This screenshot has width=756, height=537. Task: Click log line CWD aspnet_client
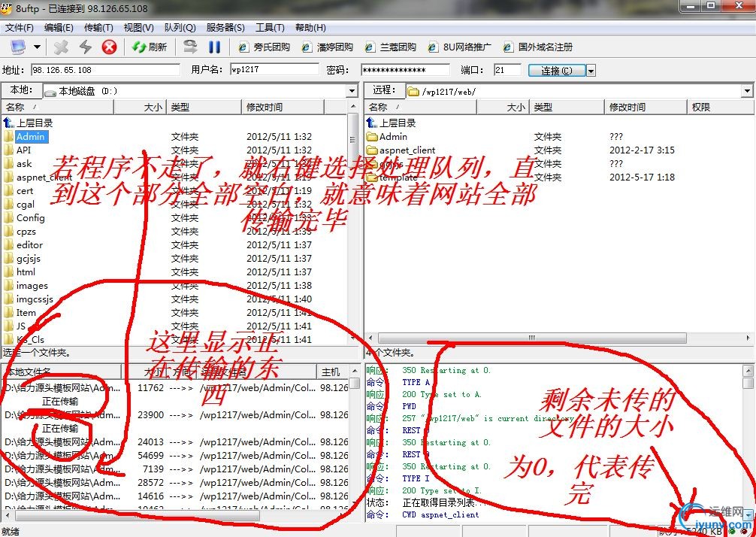click(x=440, y=514)
